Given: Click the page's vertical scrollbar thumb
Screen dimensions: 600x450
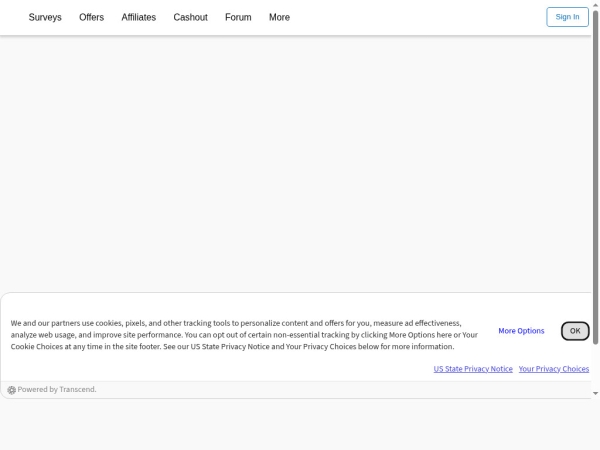Looking at the screenshot, I should [x=595, y=178].
